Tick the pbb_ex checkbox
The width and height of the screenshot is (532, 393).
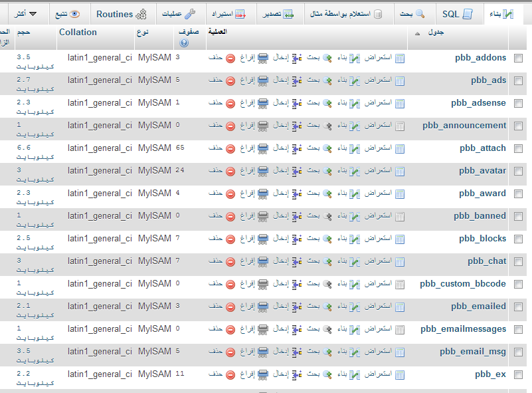518,374
